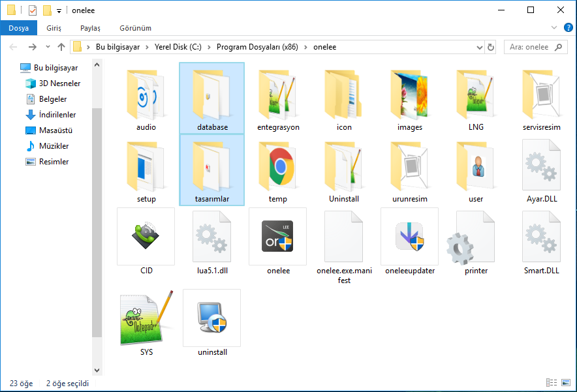Open recent locations dropdown
The height and width of the screenshot is (392, 577).
pos(48,47)
